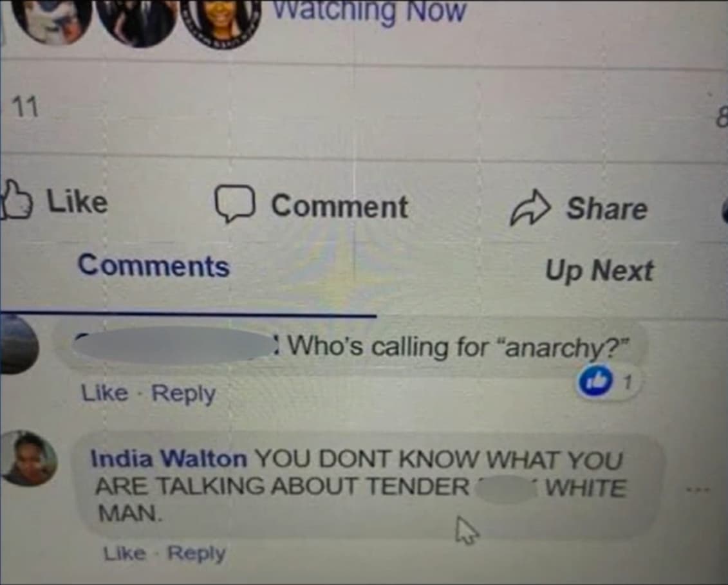Click the Like button label
This screenshot has height=585, width=728.
click(x=77, y=201)
